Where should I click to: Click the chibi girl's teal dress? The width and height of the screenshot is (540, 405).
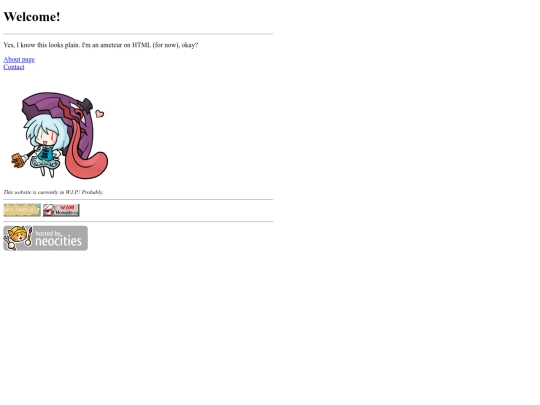tap(45, 156)
